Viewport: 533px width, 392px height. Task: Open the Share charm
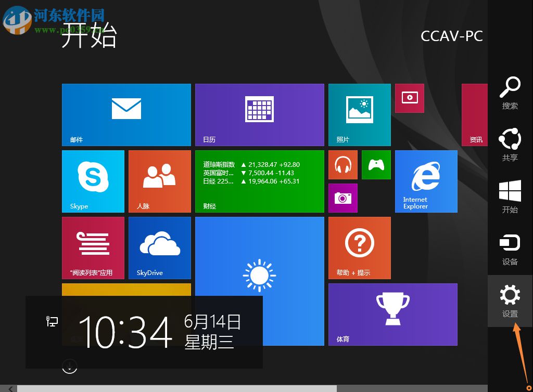(x=509, y=146)
